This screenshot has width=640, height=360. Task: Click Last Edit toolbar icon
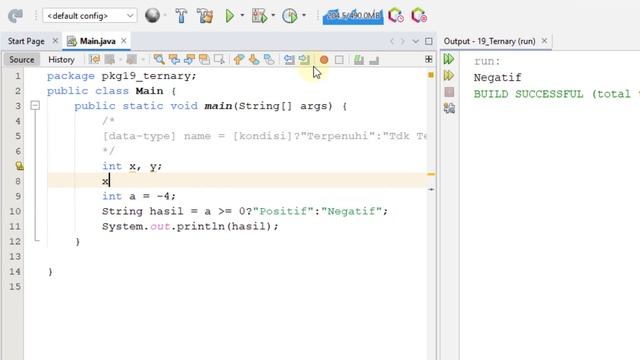(94, 60)
